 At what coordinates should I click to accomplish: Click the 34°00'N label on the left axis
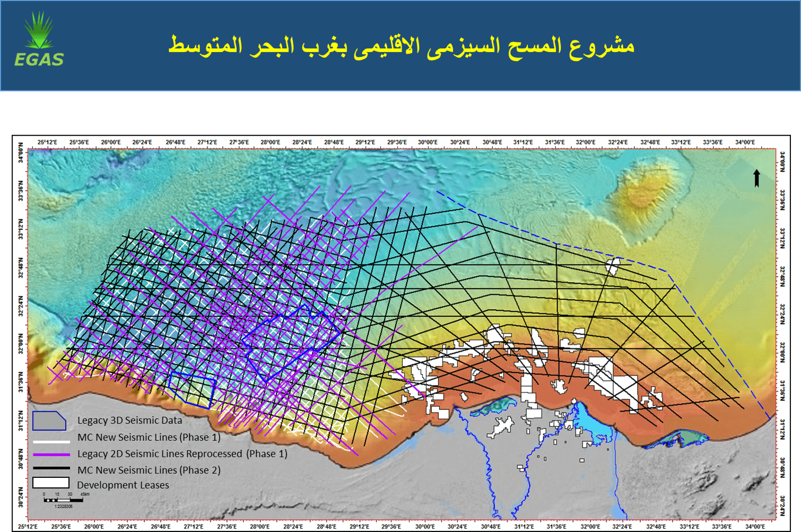coord(21,152)
